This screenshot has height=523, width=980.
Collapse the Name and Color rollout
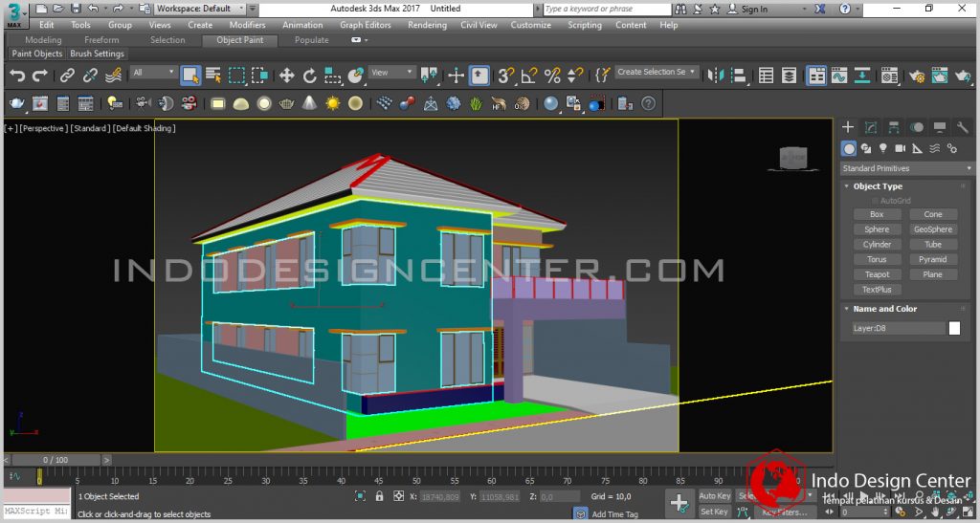click(847, 308)
